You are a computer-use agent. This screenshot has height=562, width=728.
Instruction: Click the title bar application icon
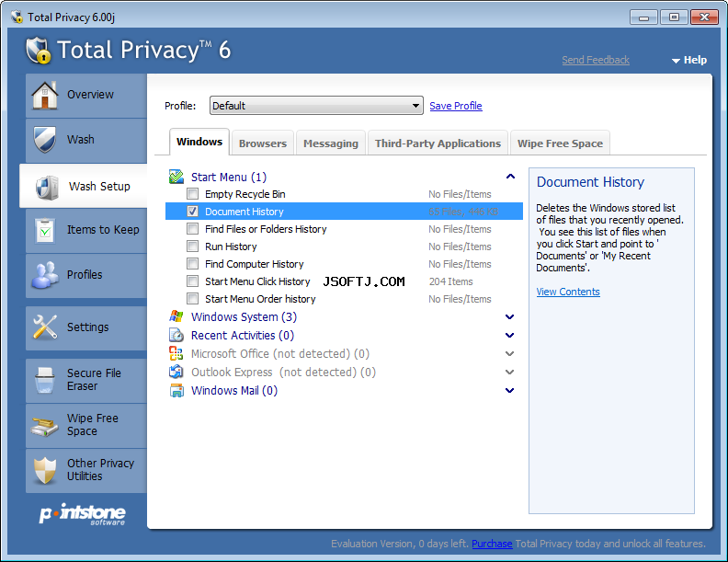pos(17,17)
